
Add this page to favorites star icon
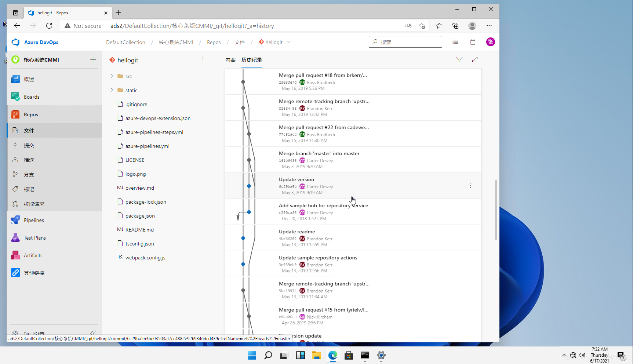tap(422, 26)
